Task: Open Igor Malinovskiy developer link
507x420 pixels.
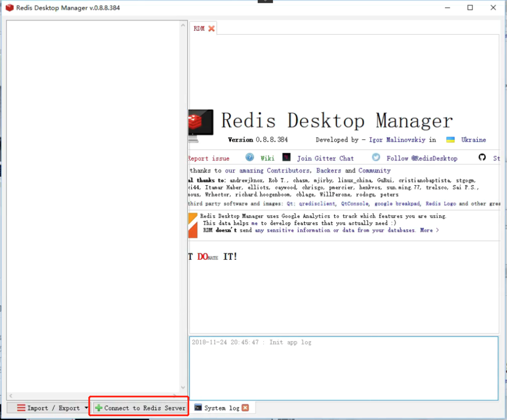Action: click(397, 140)
